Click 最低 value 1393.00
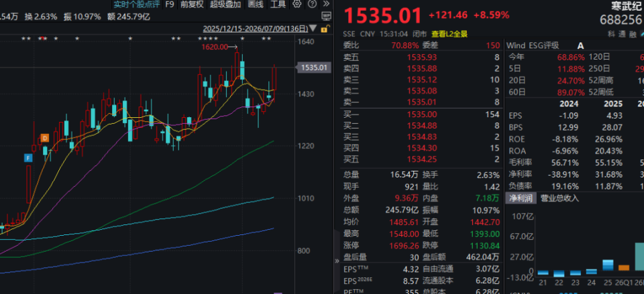644x294 pixels. 484,234
